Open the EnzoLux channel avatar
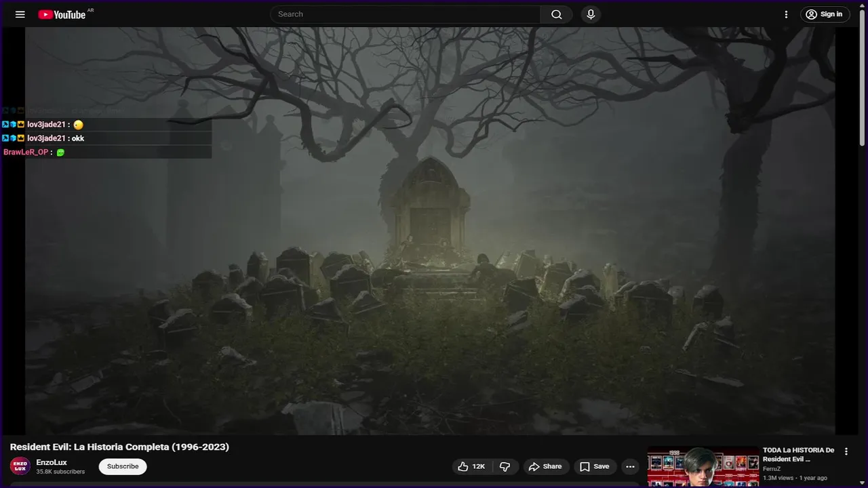Screen dimensions: 868x488 tap(20, 466)
